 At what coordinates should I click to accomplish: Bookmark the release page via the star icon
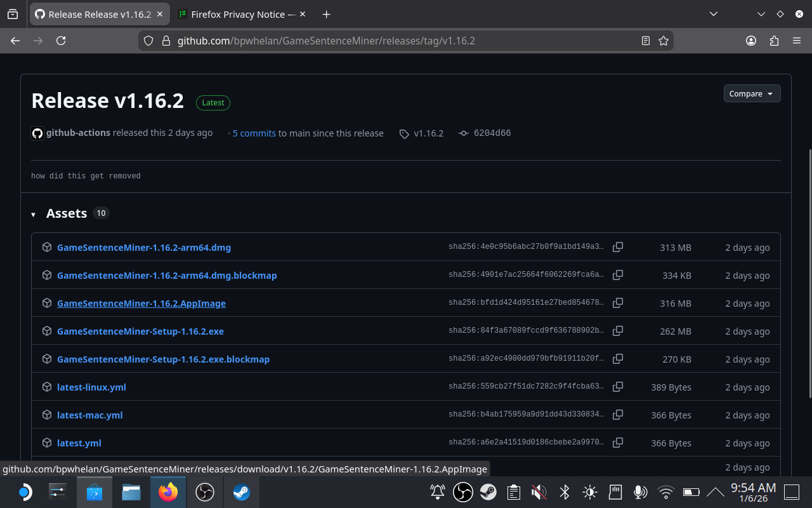tap(664, 40)
